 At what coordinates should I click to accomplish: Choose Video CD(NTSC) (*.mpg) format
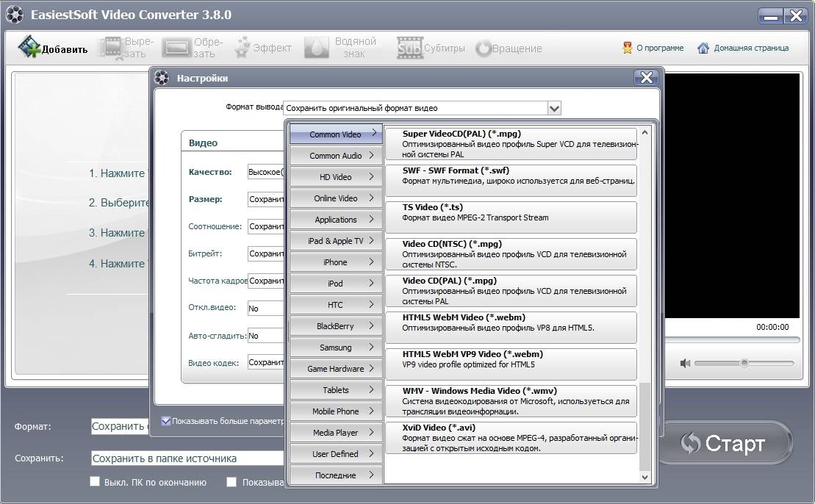point(511,254)
